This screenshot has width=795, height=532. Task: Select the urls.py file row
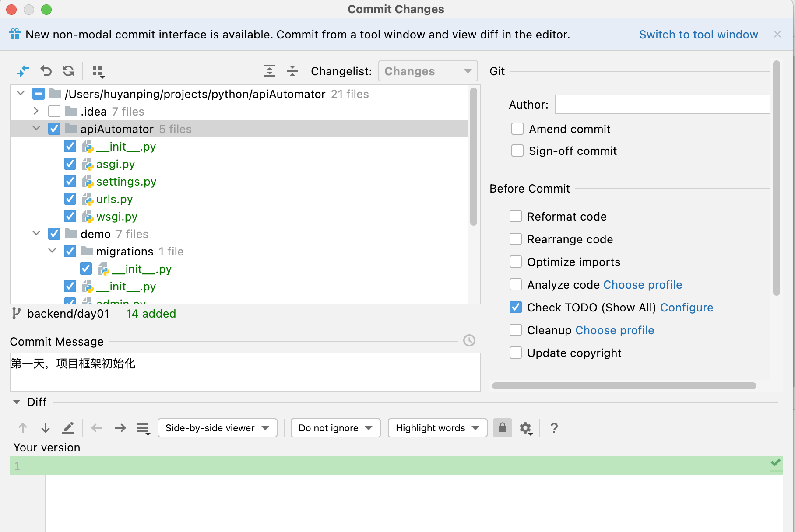coord(239,199)
